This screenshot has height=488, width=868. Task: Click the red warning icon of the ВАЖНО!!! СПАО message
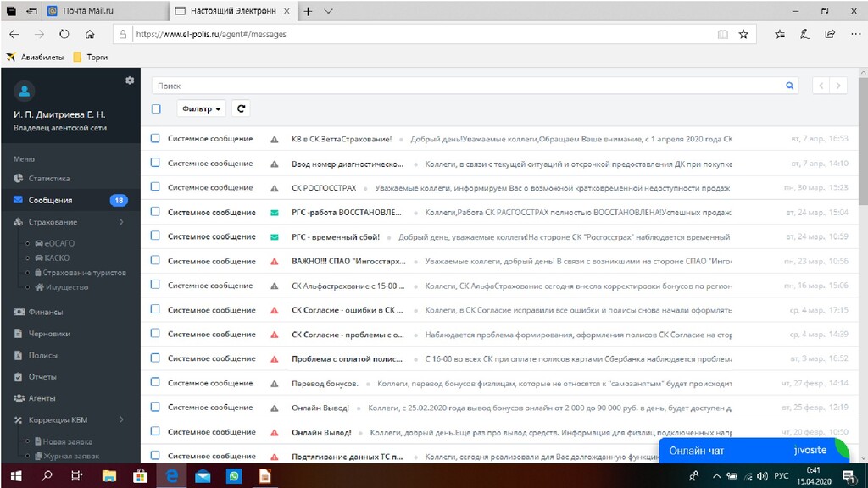pyautogui.click(x=274, y=261)
